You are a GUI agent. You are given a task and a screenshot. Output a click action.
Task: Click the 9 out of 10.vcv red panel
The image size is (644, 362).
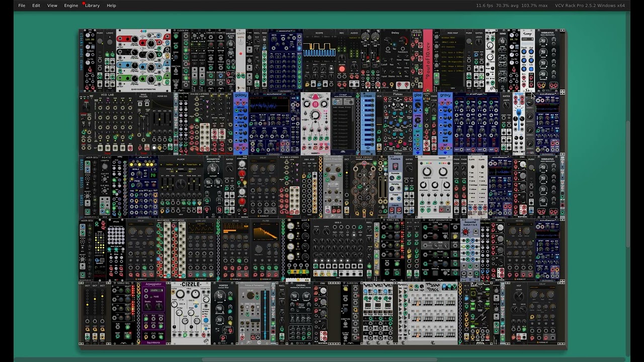point(428,60)
